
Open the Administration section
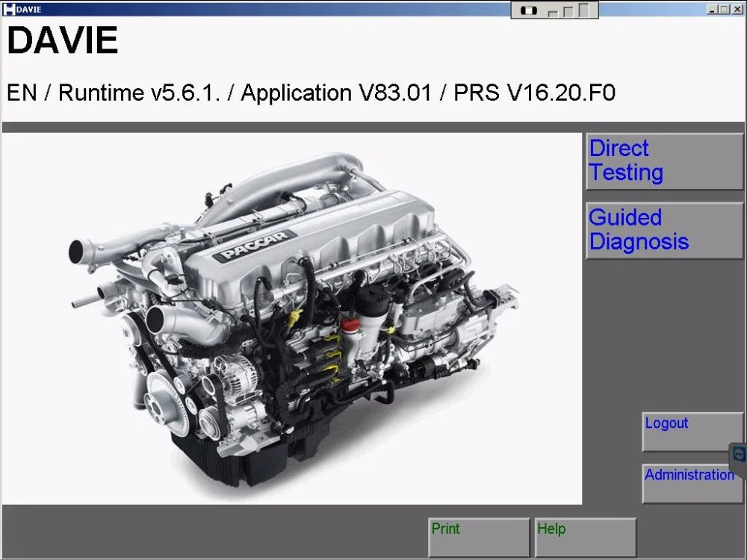[x=692, y=484]
